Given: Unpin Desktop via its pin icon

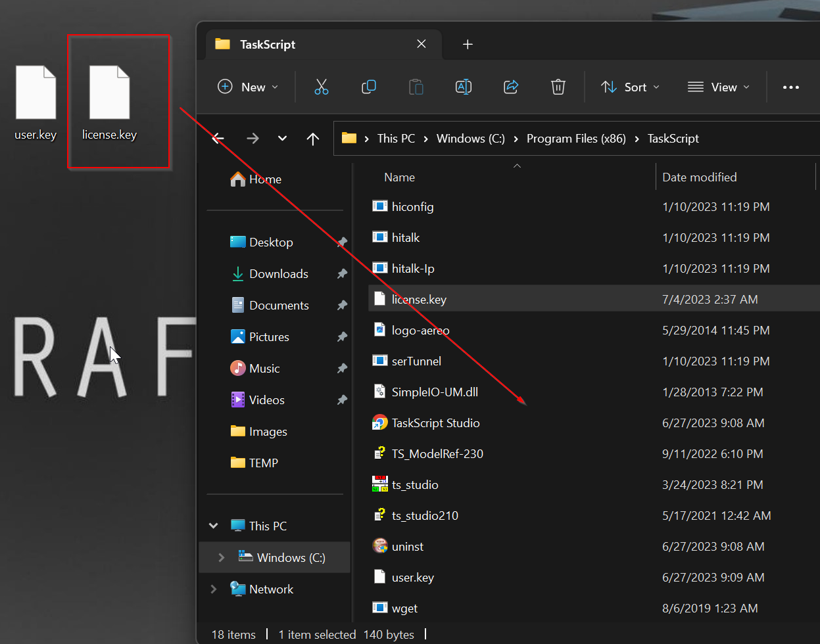Looking at the screenshot, I should pos(342,242).
